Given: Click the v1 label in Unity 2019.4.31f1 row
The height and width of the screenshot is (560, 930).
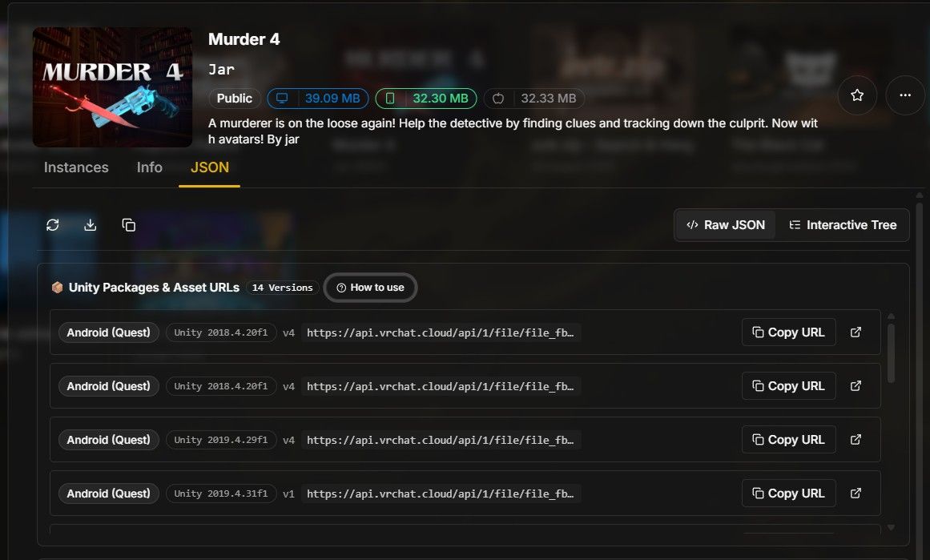Looking at the screenshot, I should tap(288, 494).
